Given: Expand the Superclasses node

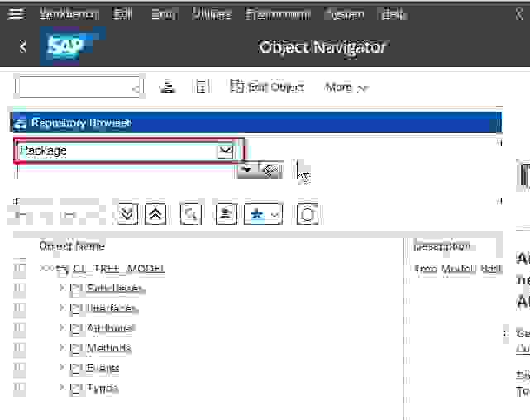Looking at the screenshot, I should pos(61,288).
